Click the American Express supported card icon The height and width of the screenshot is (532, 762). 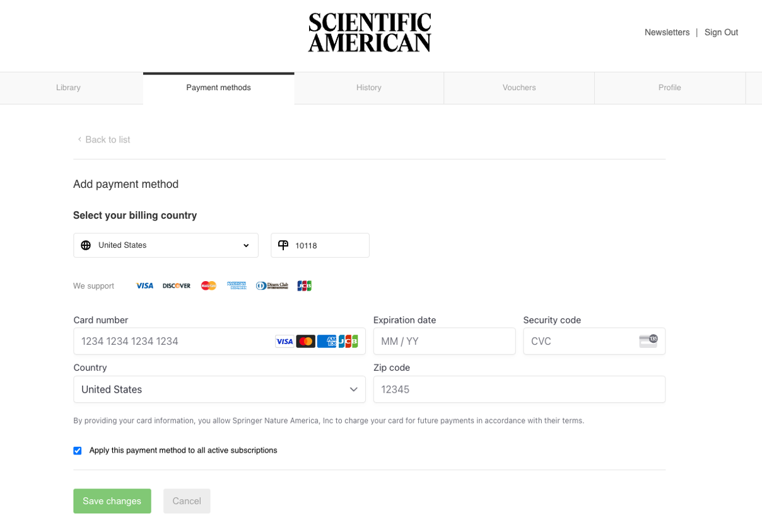point(237,286)
